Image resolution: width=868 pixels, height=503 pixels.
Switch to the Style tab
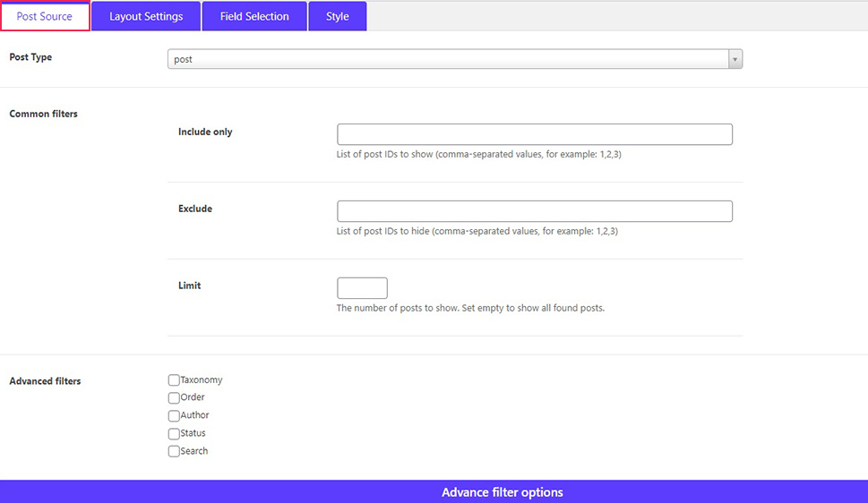(x=337, y=16)
